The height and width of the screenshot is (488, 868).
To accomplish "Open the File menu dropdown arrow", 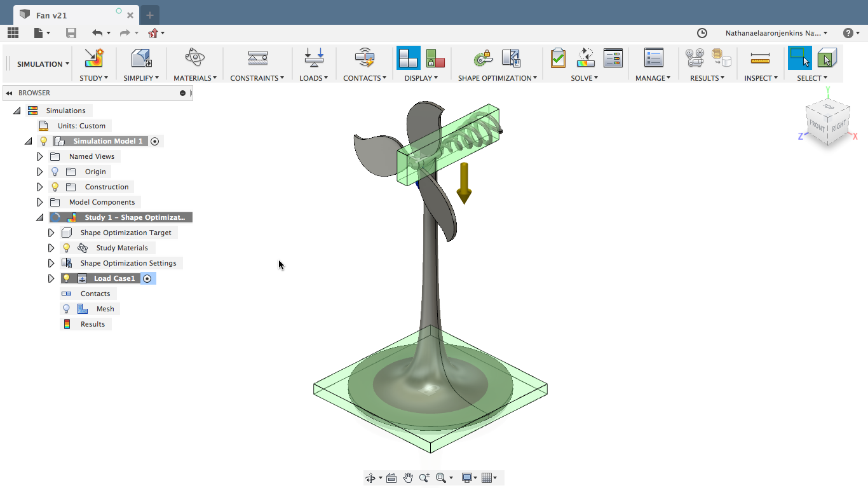I will 48,33.
